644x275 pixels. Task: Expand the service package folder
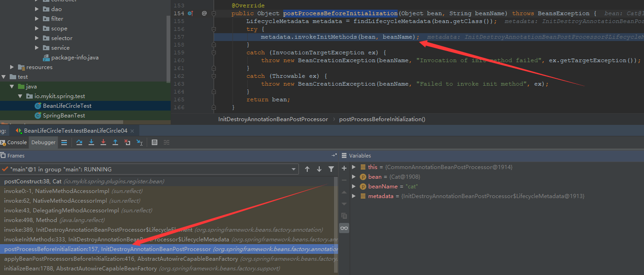click(37, 48)
